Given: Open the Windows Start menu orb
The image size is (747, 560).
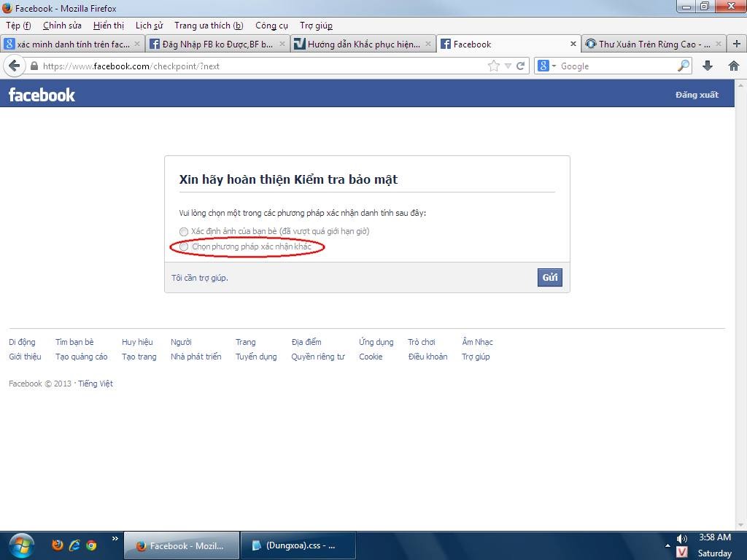Looking at the screenshot, I should (x=21, y=545).
